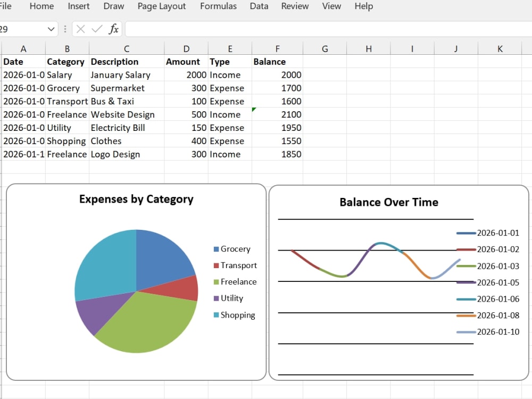Select the 'Balance' header cell
Viewport: 532px width, 399px height.
(x=278, y=61)
